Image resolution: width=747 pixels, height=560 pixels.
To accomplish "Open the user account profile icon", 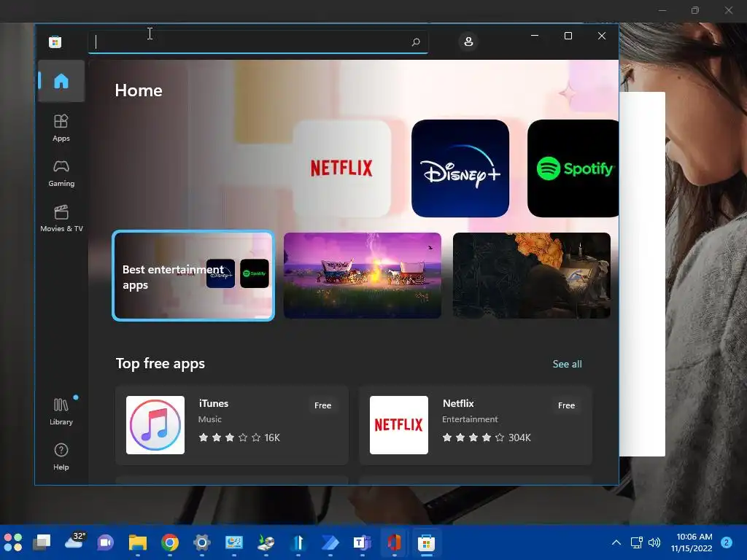I will [x=468, y=42].
